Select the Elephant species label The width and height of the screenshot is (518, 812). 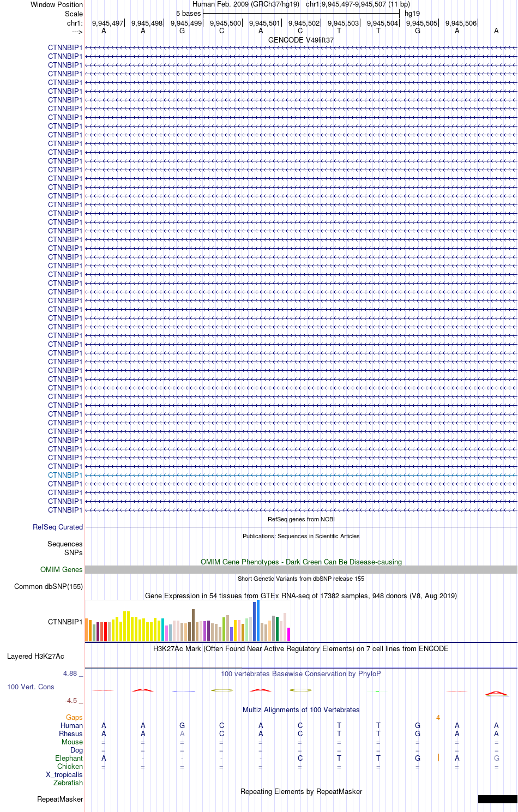pos(69,758)
